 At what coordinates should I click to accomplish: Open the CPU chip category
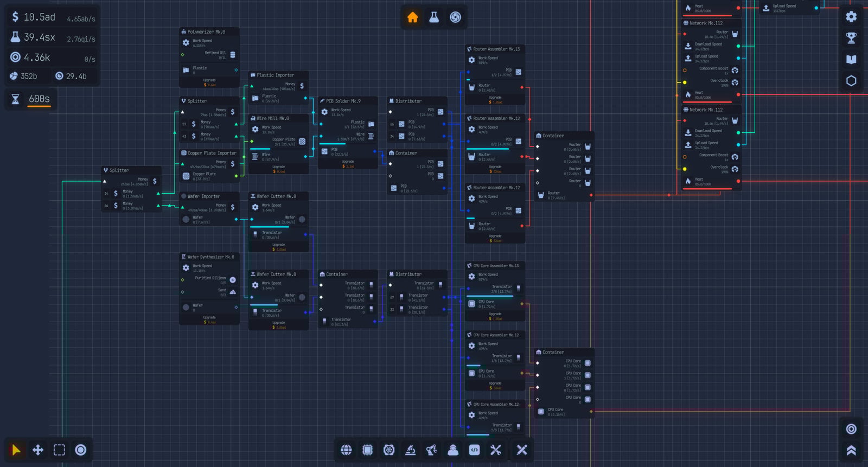click(x=367, y=450)
